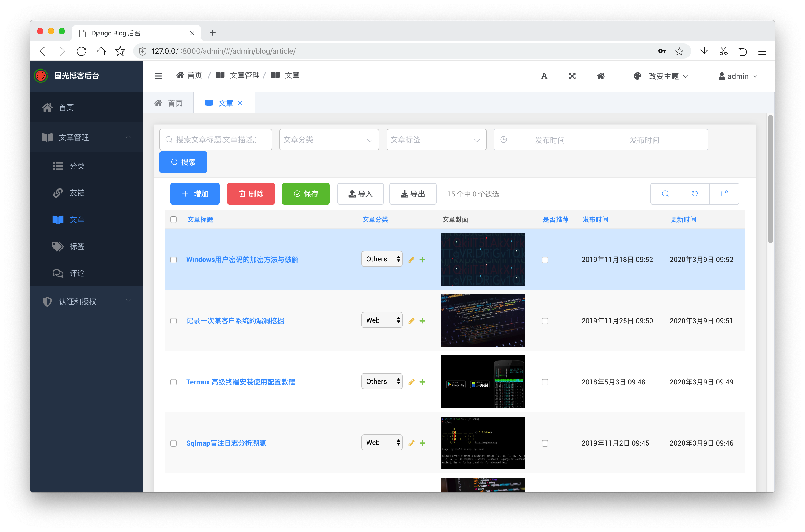Check the select-all checkbox in table header
805x532 pixels.
173,220
